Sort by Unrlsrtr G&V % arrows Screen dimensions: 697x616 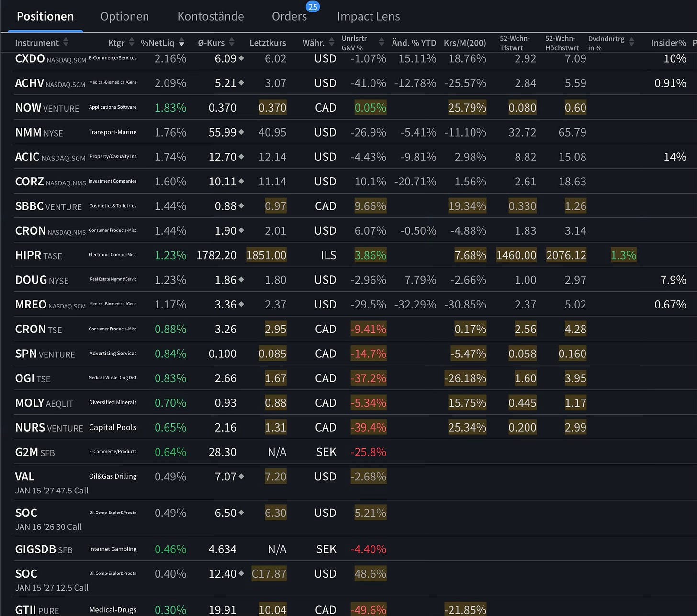coord(382,42)
